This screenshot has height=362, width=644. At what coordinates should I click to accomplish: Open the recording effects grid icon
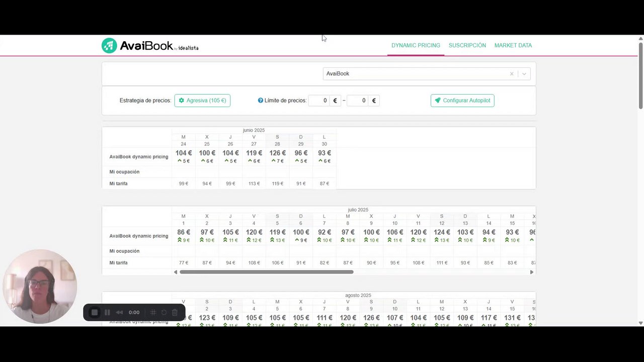click(153, 312)
